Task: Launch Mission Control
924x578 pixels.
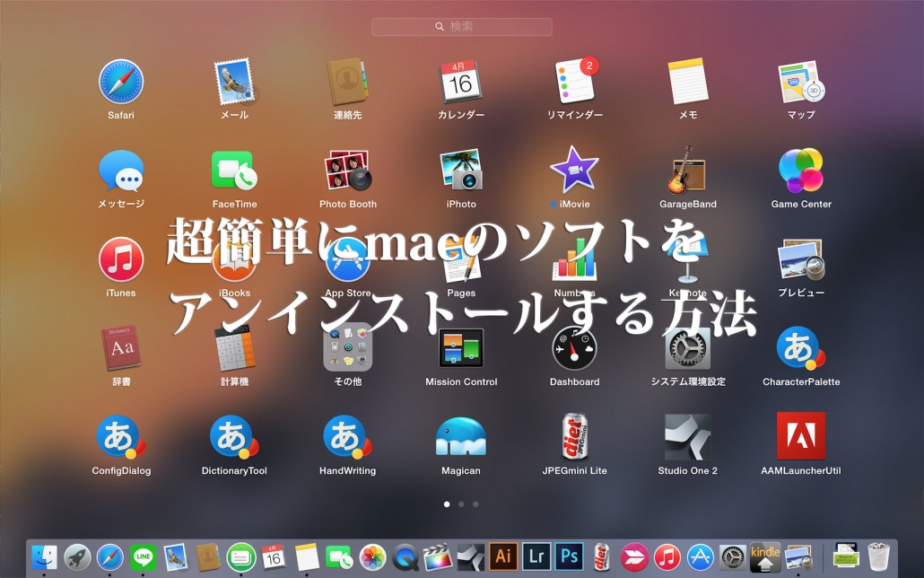Action: 461,348
